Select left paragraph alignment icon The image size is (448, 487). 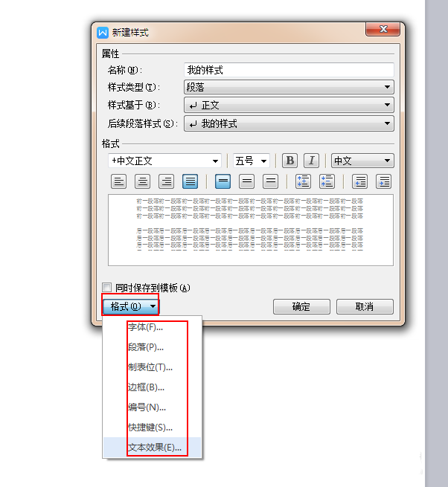tap(119, 181)
